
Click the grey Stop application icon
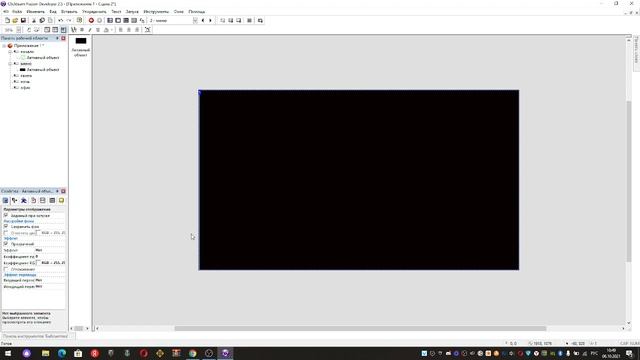[x=99, y=20]
